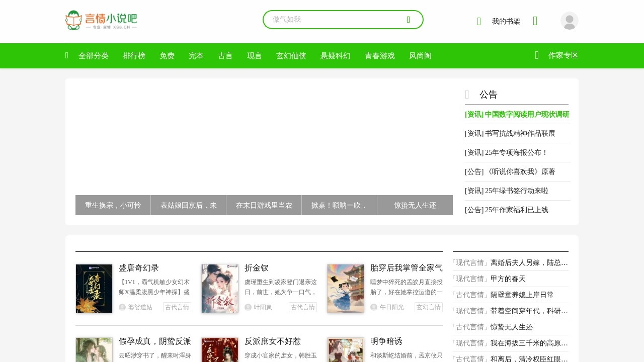Click author avatar icon beside 婆娑道姑
The image size is (644, 362).
click(122, 307)
